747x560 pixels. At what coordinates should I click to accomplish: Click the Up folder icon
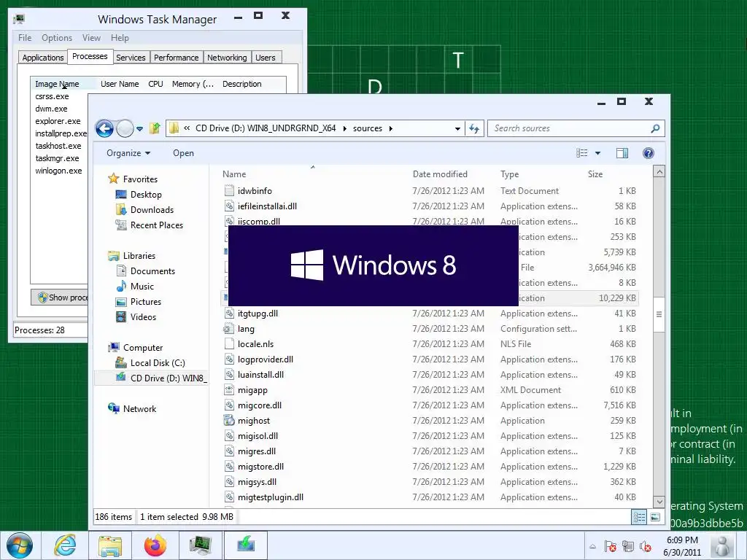(155, 128)
